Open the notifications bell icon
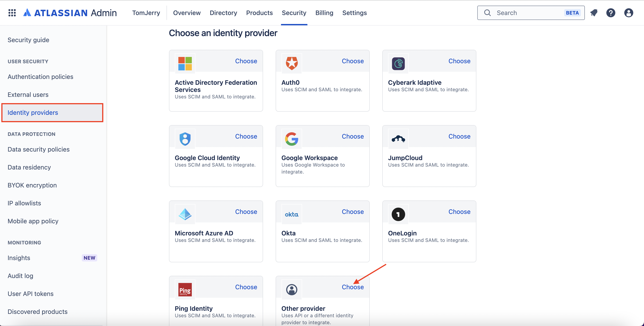This screenshot has height=326, width=644. (594, 13)
